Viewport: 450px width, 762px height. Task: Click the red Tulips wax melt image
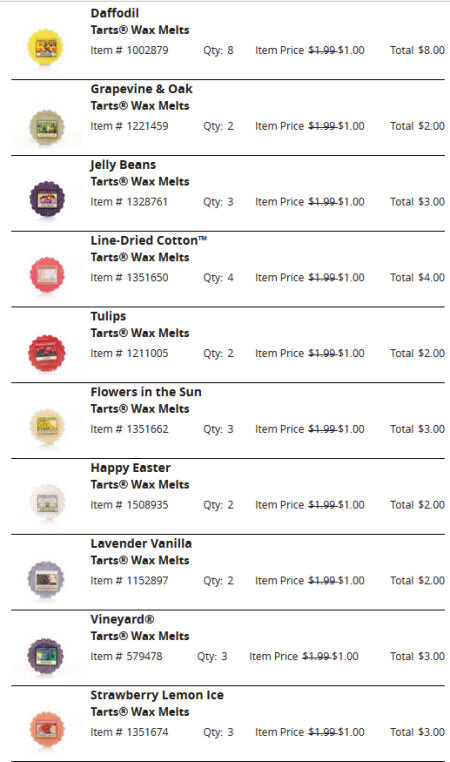[x=47, y=352]
